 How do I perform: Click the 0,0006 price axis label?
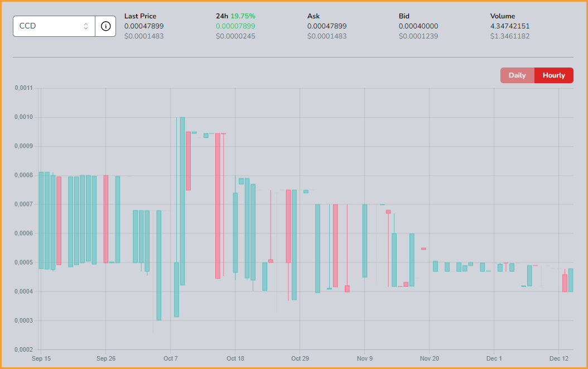(23, 233)
